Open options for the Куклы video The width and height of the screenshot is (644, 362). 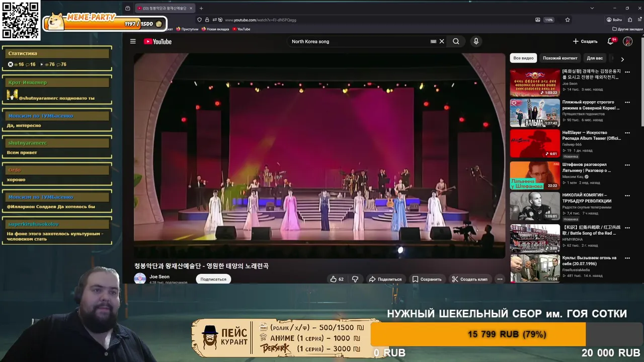(627, 258)
